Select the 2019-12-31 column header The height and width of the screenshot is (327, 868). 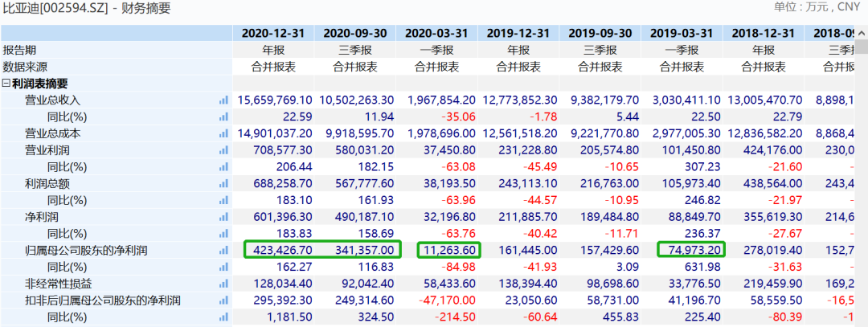(x=518, y=33)
